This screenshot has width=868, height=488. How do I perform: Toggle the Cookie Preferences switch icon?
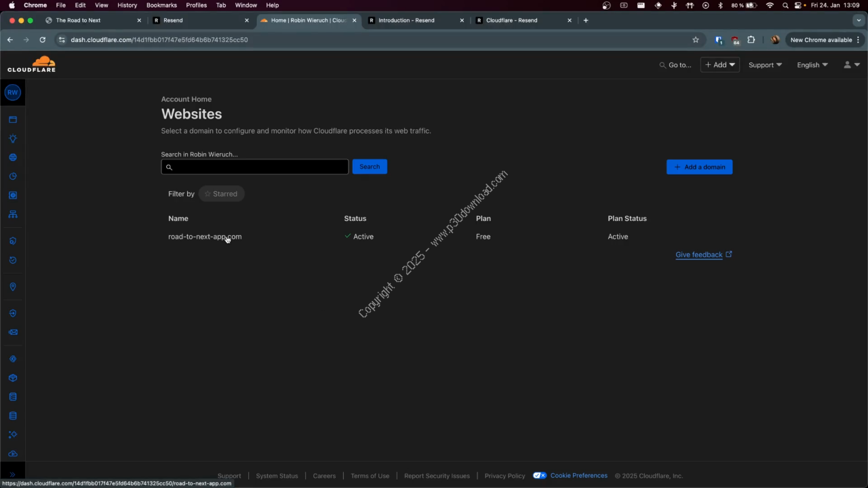[540, 476]
